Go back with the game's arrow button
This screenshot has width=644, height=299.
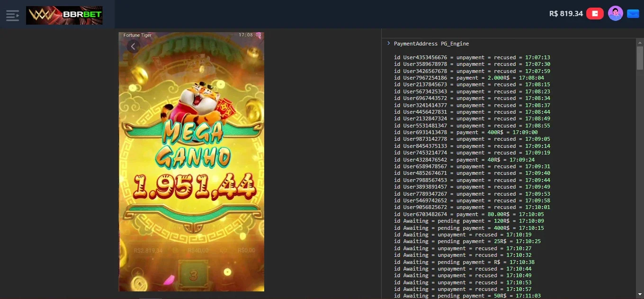point(133,46)
